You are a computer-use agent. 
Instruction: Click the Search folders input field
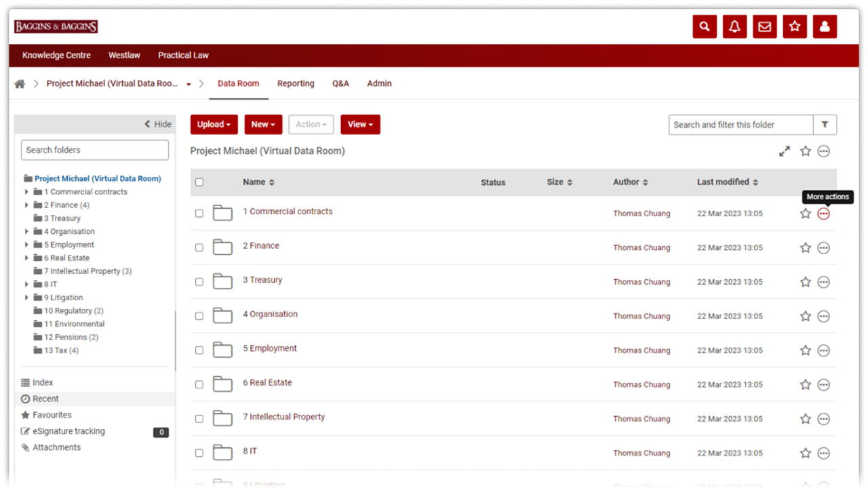tap(95, 150)
